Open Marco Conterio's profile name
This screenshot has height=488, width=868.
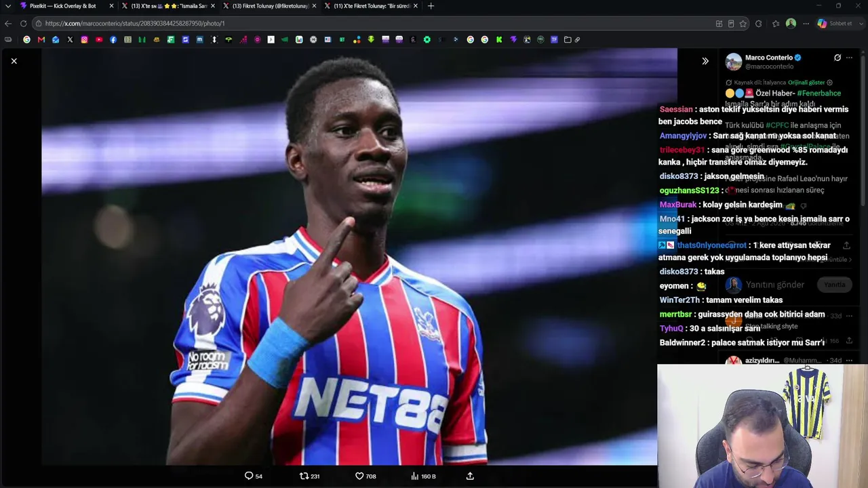pyautogui.click(x=768, y=58)
